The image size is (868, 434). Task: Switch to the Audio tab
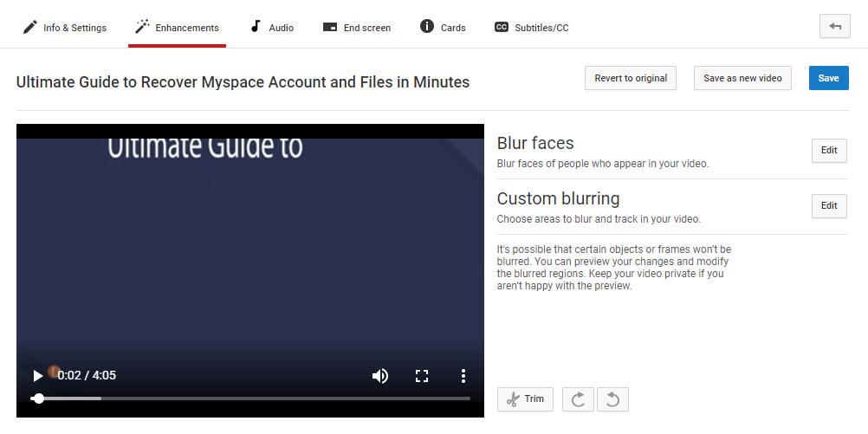point(272,27)
